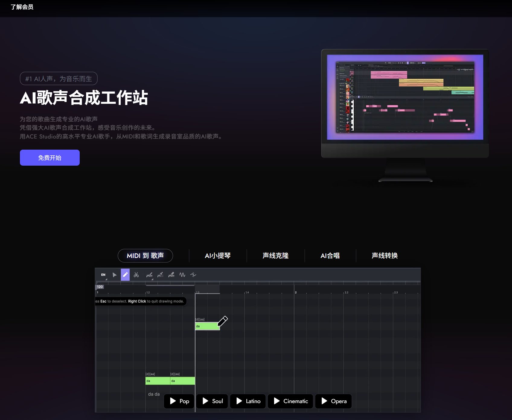The image size is (512, 420).
Task: Click the 免费开始 button
Action: pyautogui.click(x=50, y=157)
